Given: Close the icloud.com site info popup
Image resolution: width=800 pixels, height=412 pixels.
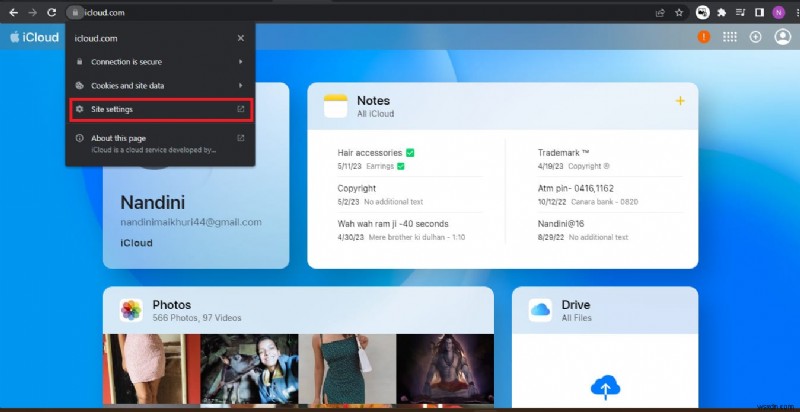Looking at the screenshot, I should tap(241, 38).
